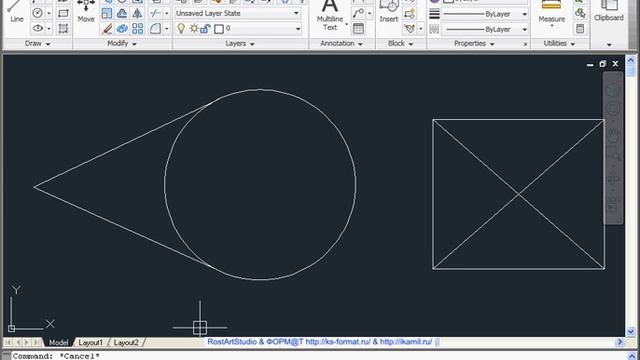Toggle freeze/thaw sun icon for layer 0
640x360 pixels.
(x=193, y=29)
